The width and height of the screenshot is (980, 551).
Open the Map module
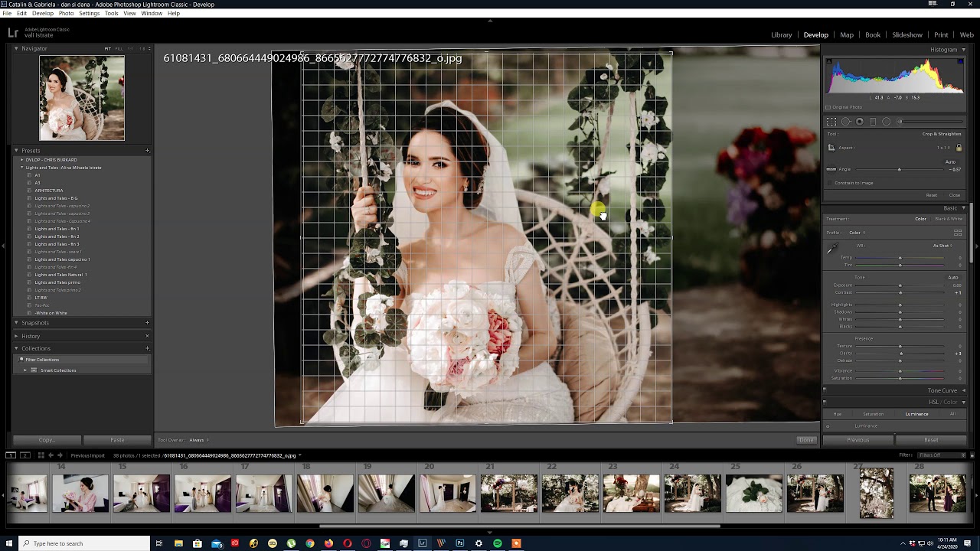(847, 34)
